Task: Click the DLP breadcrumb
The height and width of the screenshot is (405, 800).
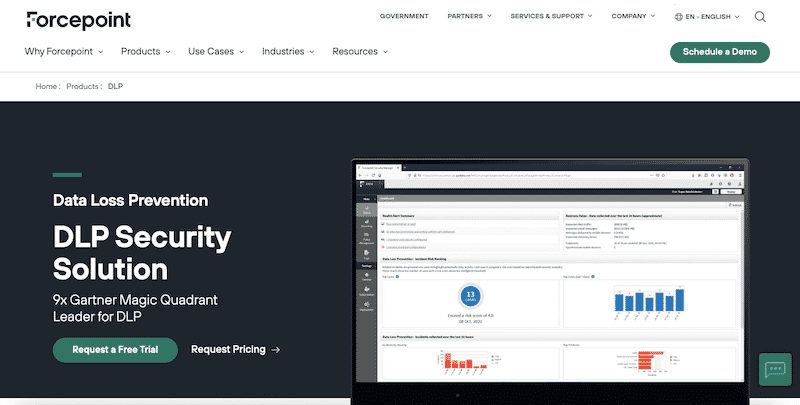Action: click(115, 86)
